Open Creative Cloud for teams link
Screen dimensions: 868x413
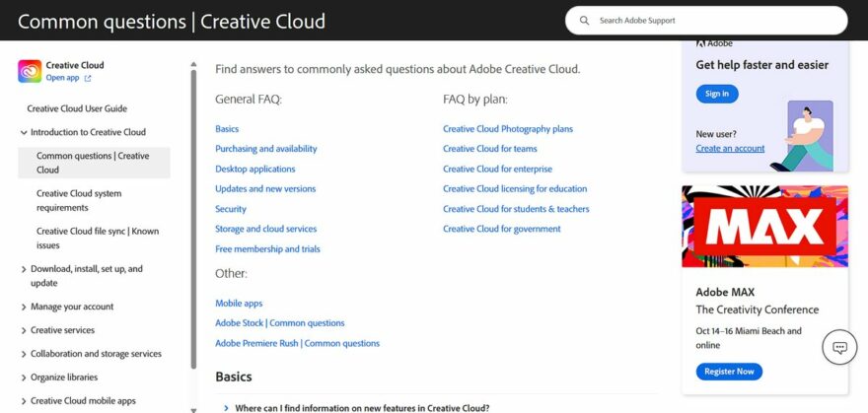tap(490, 149)
